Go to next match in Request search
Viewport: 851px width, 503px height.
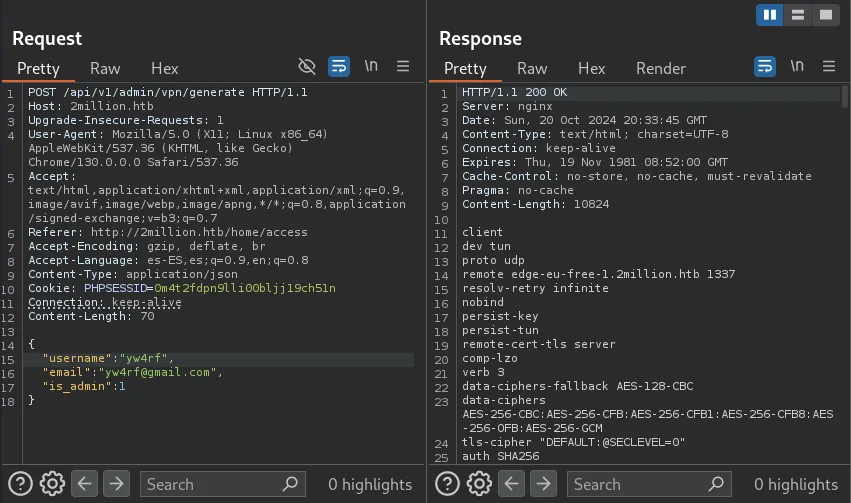(117, 484)
